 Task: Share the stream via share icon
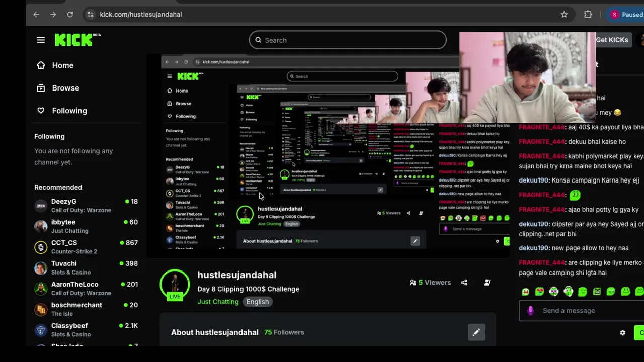[464, 283]
